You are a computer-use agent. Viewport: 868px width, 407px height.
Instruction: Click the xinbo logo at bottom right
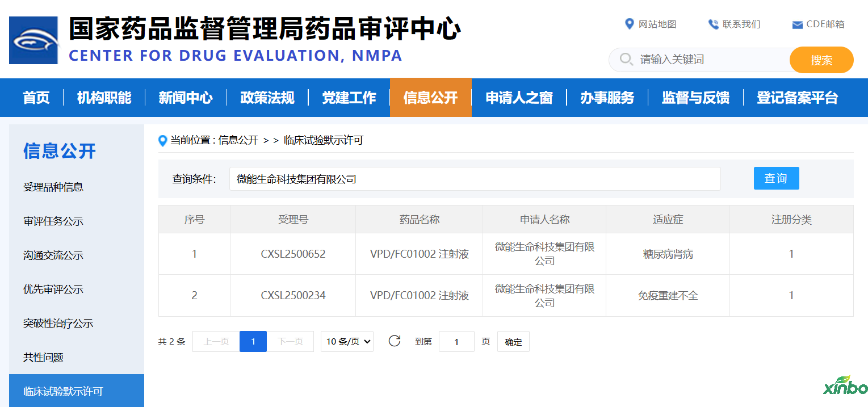(845, 386)
